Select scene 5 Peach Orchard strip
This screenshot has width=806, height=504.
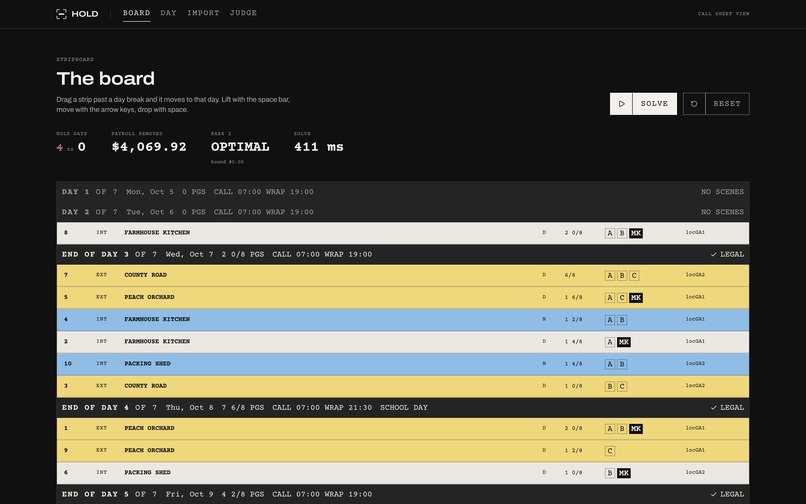click(x=402, y=297)
